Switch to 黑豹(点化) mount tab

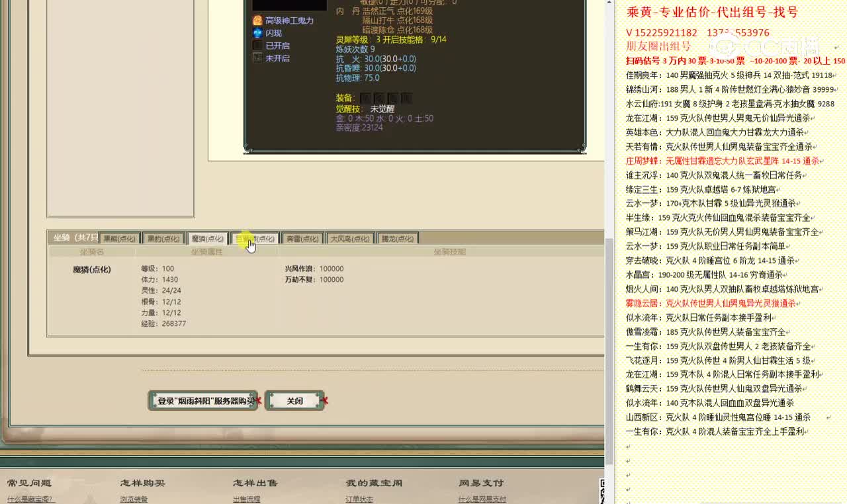click(163, 239)
